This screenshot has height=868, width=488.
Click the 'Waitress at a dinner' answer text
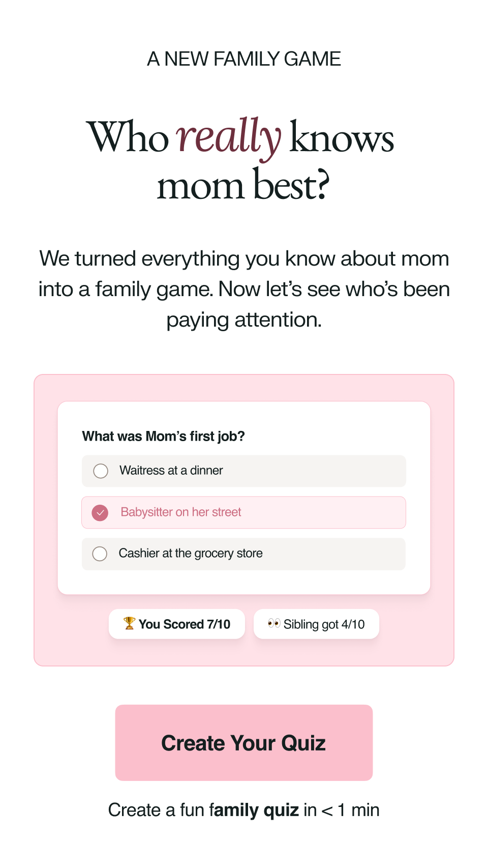pos(171,471)
